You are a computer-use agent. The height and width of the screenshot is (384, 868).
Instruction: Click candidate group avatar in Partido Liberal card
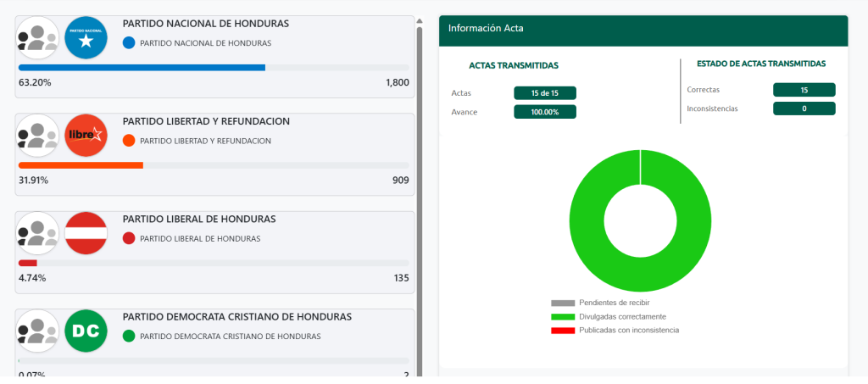coord(37,233)
